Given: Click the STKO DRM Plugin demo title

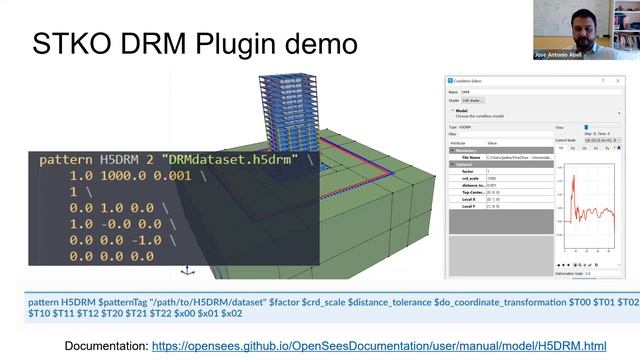Looking at the screenshot, I should coord(195,44).
